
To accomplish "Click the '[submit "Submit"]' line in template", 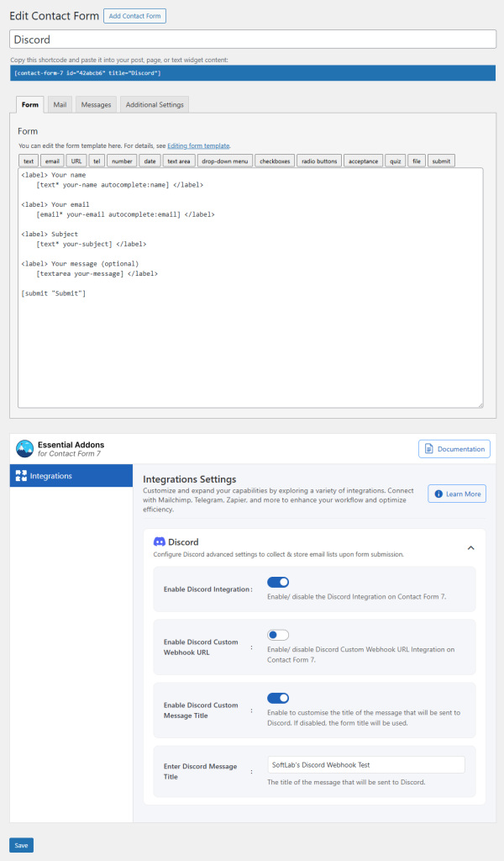I will coord(54,293).
